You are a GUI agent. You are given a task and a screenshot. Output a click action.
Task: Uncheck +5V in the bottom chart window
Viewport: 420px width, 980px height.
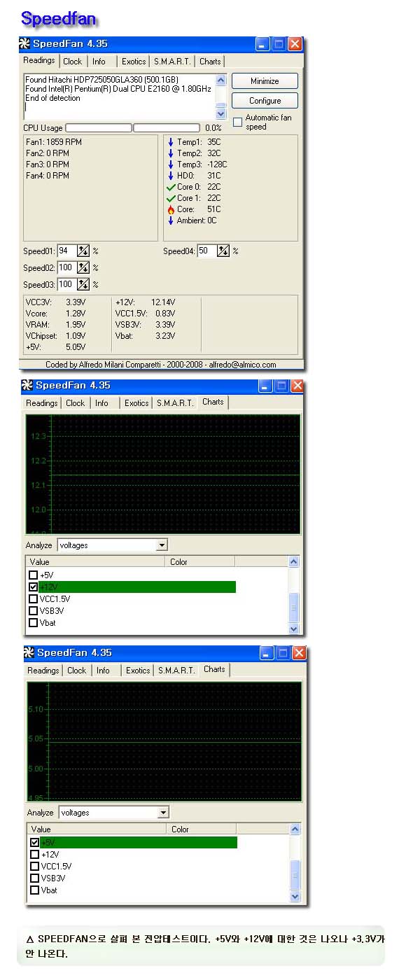pos(34,842)
